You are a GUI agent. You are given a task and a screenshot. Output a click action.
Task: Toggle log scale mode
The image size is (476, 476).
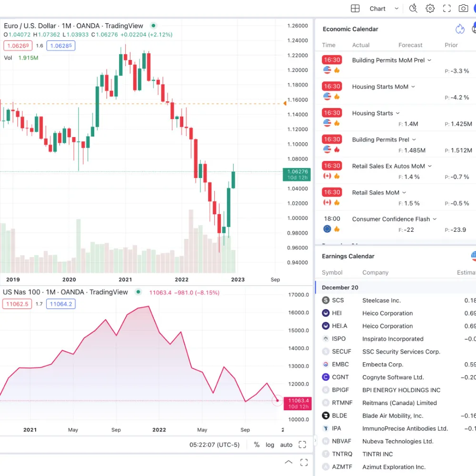point(269,445)
